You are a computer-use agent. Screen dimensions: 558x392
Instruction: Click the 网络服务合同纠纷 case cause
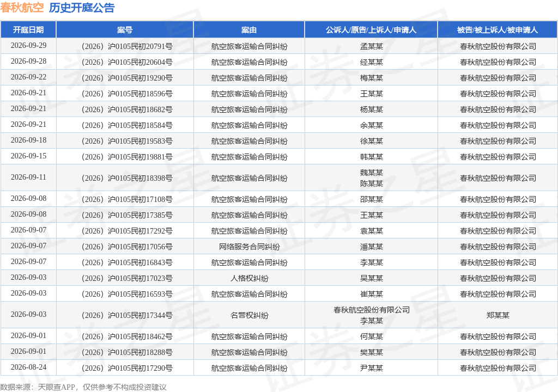[x=250, y=247]
